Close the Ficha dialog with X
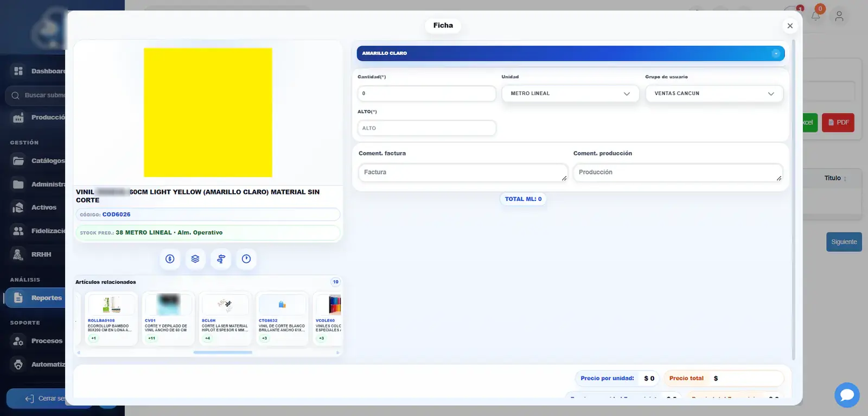Viewport: 868px width, 416px height. pos(790,26)
